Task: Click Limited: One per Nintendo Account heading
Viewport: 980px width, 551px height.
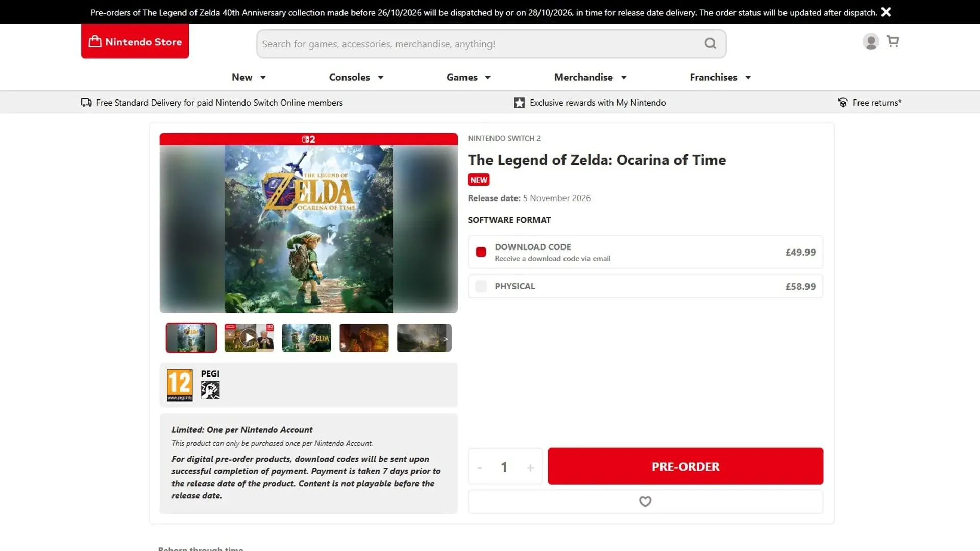Action: tap(242, 430)
